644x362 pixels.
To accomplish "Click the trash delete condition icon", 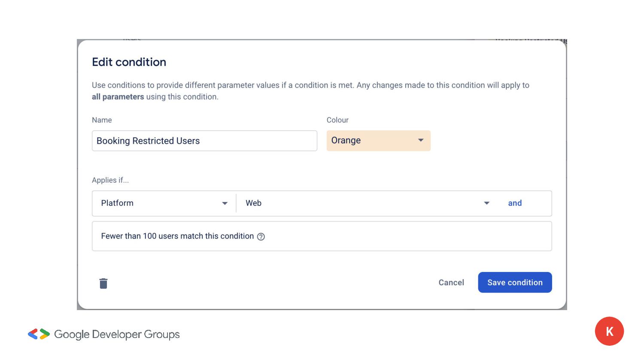I will (103, 283).
